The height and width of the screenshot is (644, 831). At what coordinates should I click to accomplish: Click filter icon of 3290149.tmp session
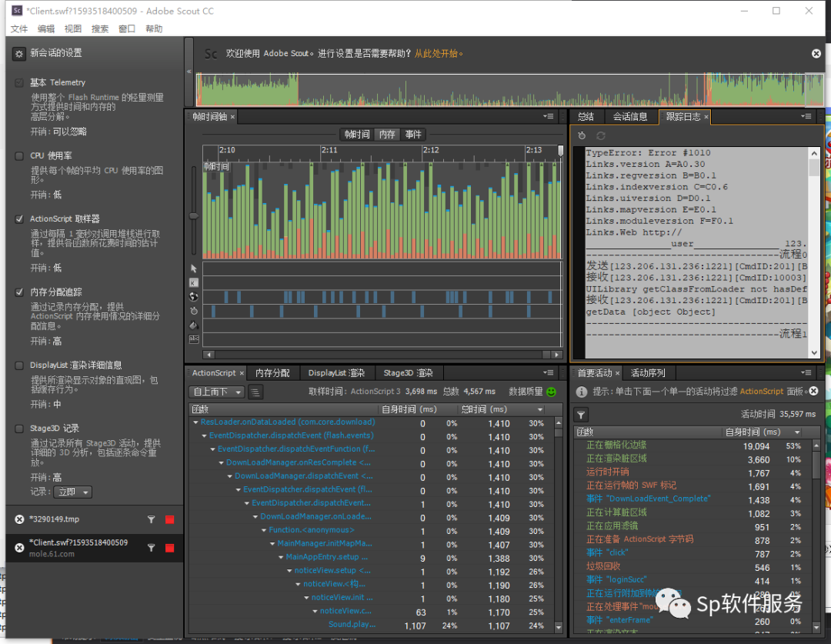[x=151, y=519]
